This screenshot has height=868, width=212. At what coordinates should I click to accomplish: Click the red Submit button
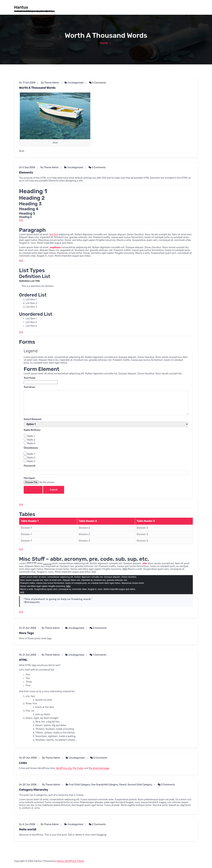pyautogui.click(x=54, y=490)
